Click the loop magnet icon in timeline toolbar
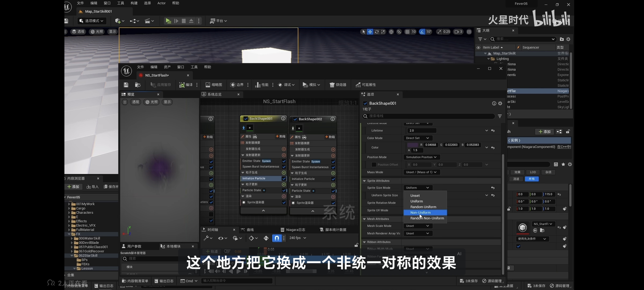Image resolution: width=644 pixels, height=290 pixels. [277, 238]
